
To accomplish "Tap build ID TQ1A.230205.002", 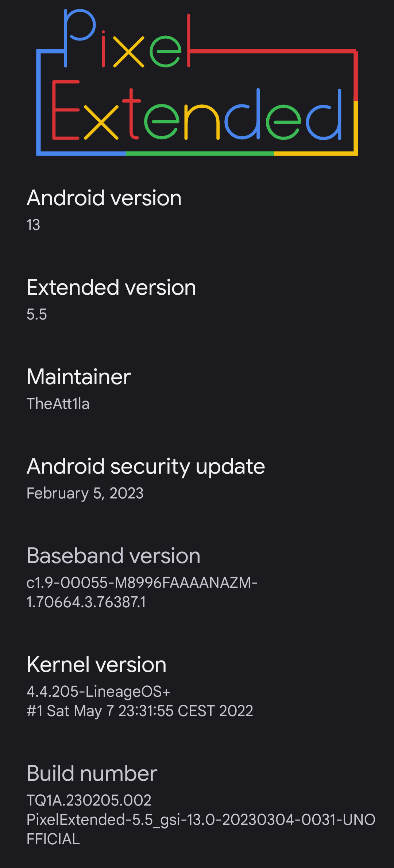I will (x=89, y=800).
